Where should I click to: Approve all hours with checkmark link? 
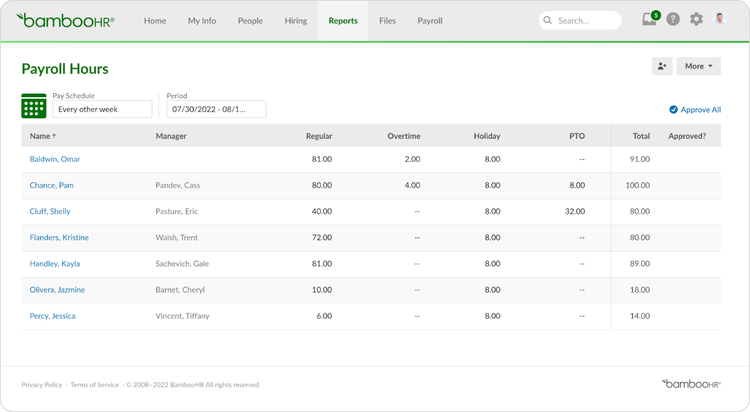(695, 110)
